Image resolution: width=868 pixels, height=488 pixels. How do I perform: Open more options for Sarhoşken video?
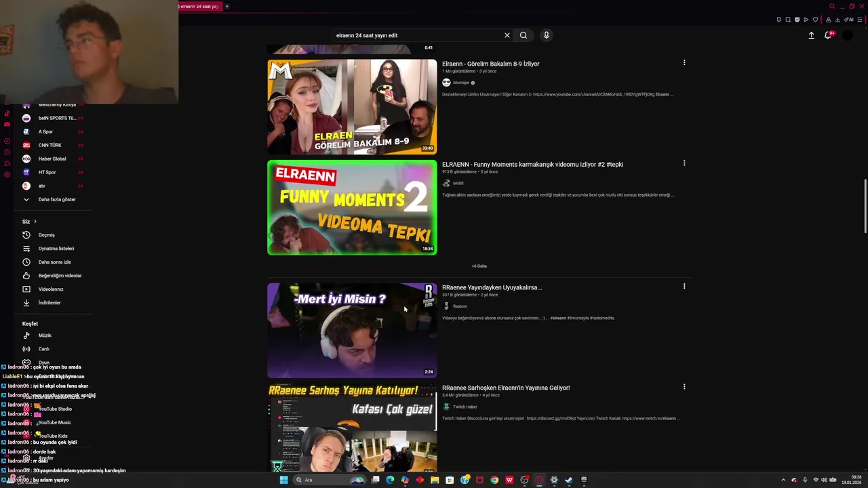coord(684,386)
